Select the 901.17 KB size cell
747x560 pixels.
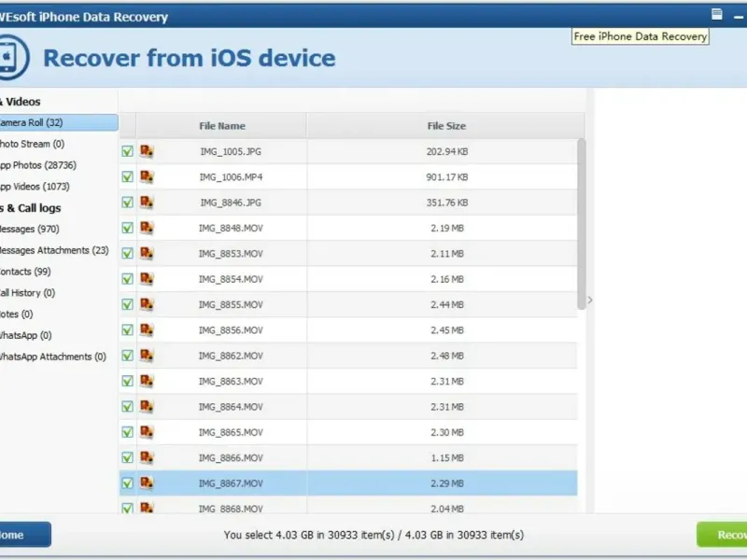pyautogui.click(x=447, y=176)
